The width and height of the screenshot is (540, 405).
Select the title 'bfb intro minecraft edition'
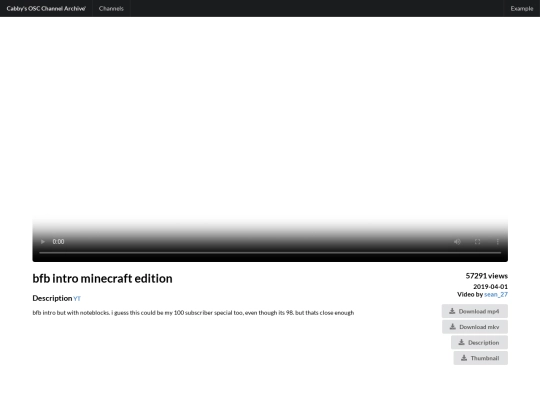[x=102, y=279]
